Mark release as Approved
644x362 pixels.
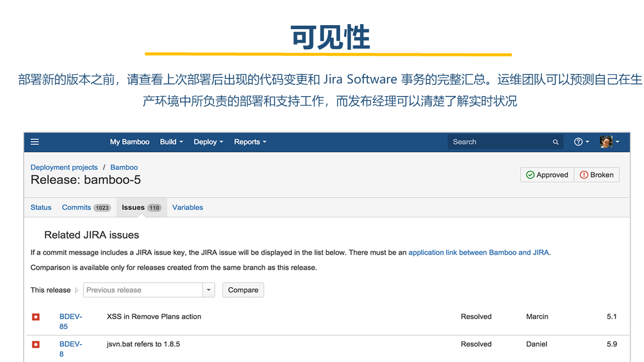click(x=547, y=175)
